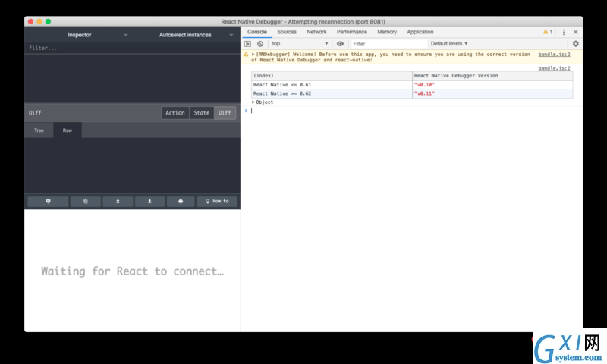Open the Inspector monitor dropdown
The width and height of the screenshot is (607, 364).
pyautogui.click(x=97, y=35)
